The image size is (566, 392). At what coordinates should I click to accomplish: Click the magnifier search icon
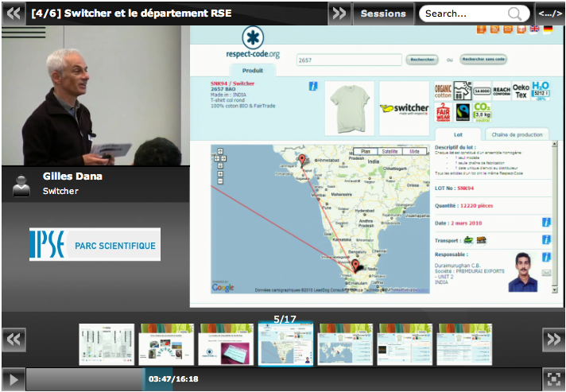(514, 14)
